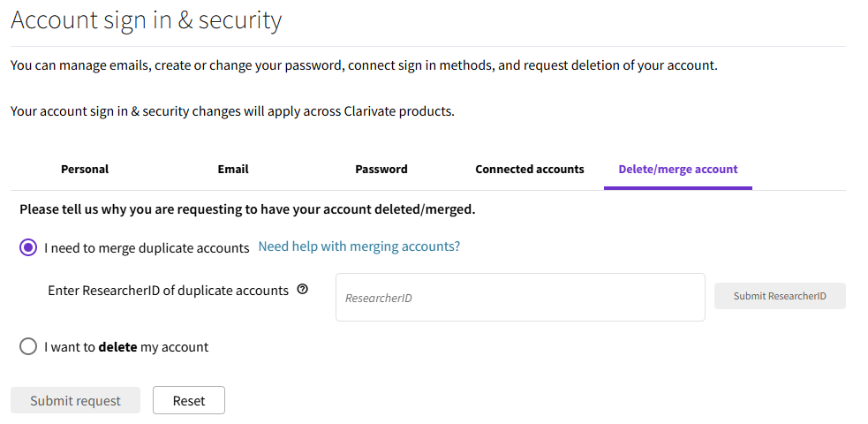Go to the Password tab
868x424 pixels.
pos(381,169)
